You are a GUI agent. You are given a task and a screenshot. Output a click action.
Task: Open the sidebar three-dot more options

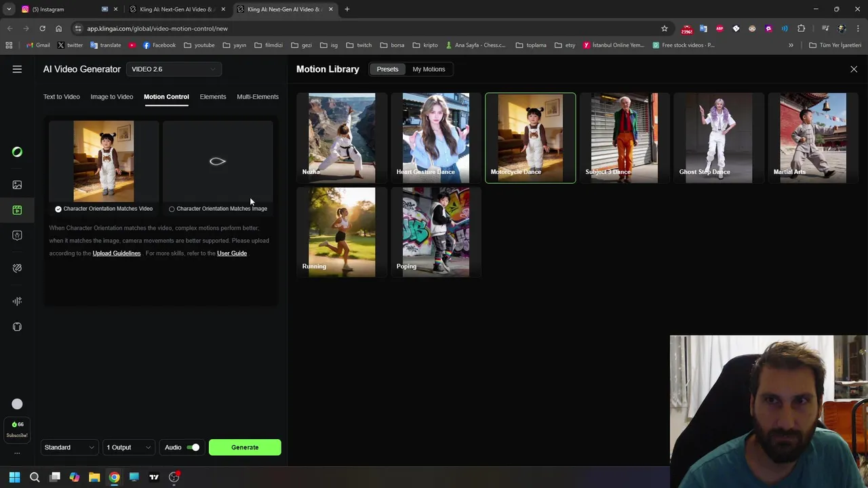click(17, 453)
